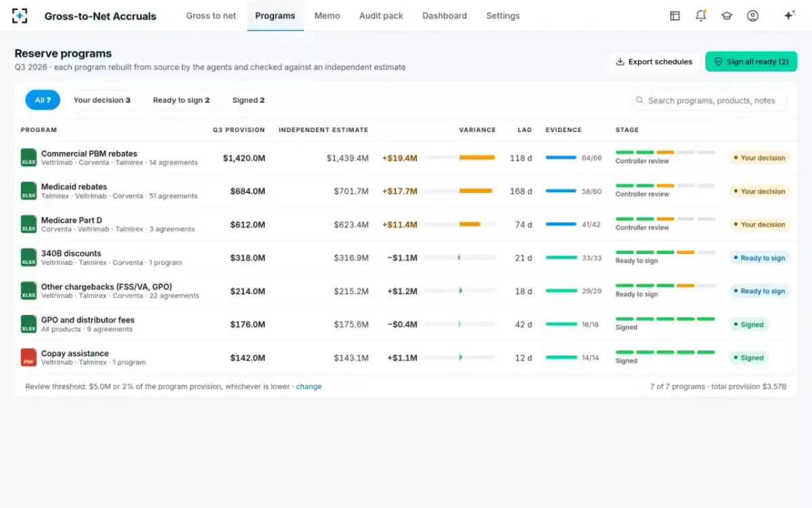Click the XLSX icon for Medicaid rebates

(x=28, y=191)
